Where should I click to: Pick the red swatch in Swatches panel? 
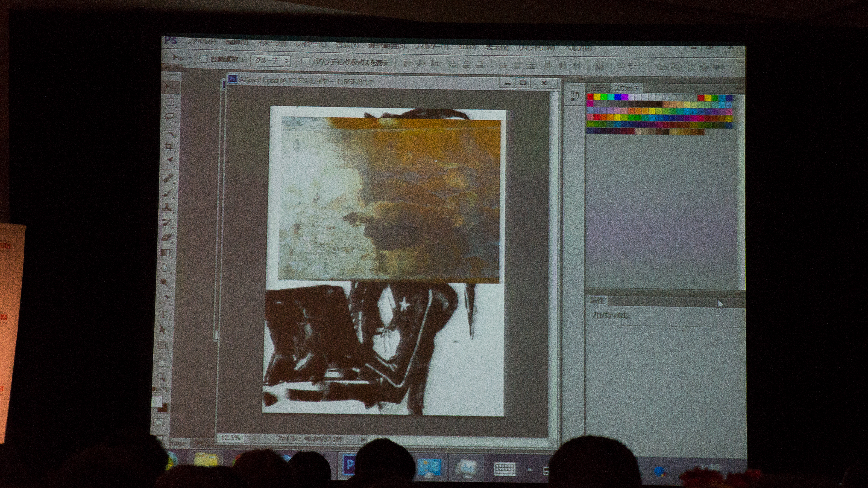pos(590,97)
